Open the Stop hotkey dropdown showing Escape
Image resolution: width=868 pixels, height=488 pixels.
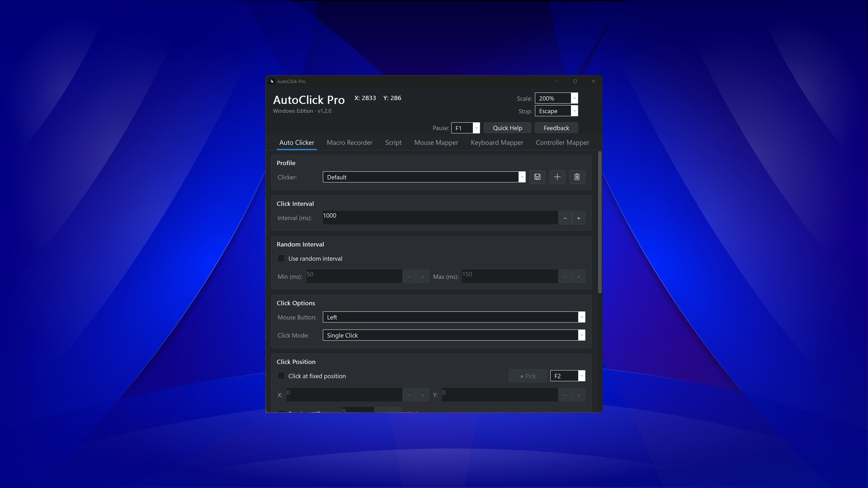pos(557,111)
